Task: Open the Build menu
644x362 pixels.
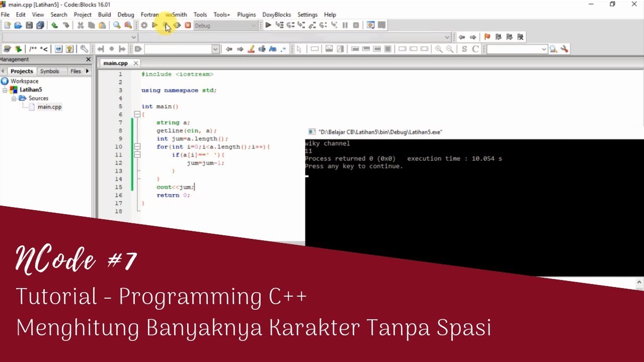Action: coord(105,15)
